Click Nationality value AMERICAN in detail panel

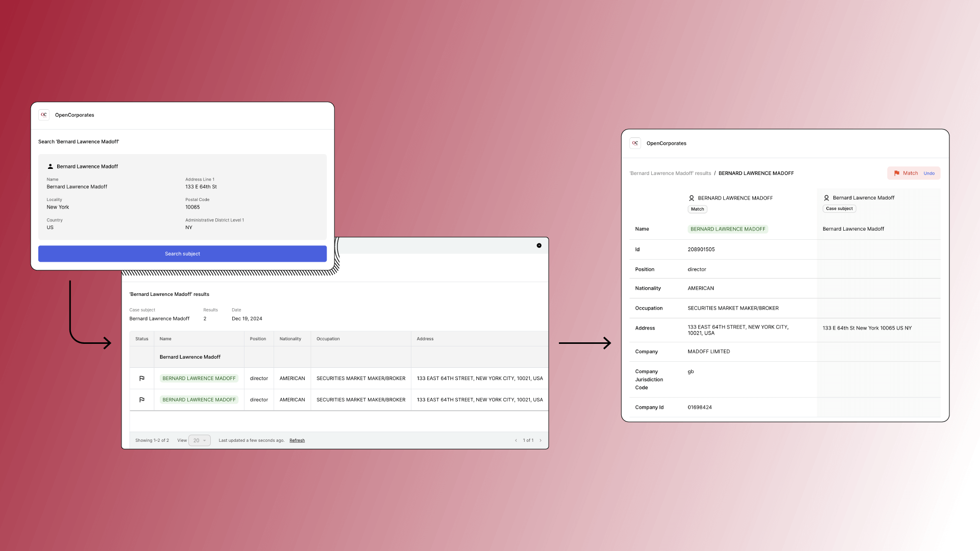(701, 288)
